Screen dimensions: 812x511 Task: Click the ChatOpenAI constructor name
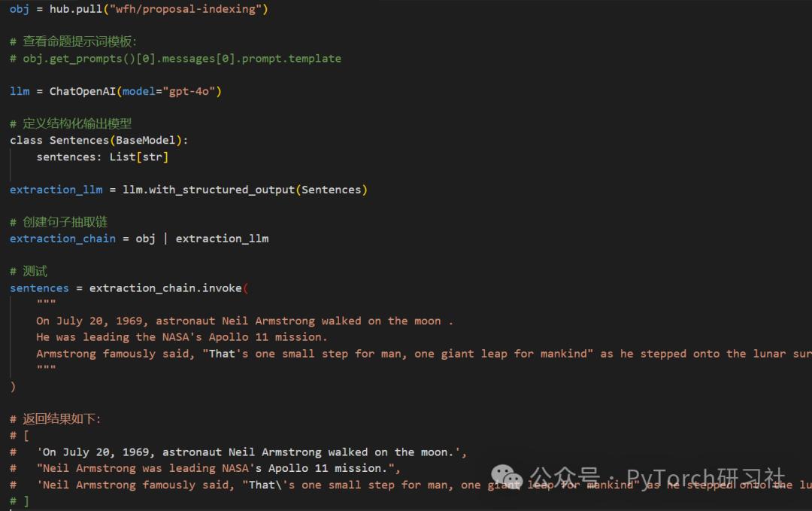[x=83, y=91]
